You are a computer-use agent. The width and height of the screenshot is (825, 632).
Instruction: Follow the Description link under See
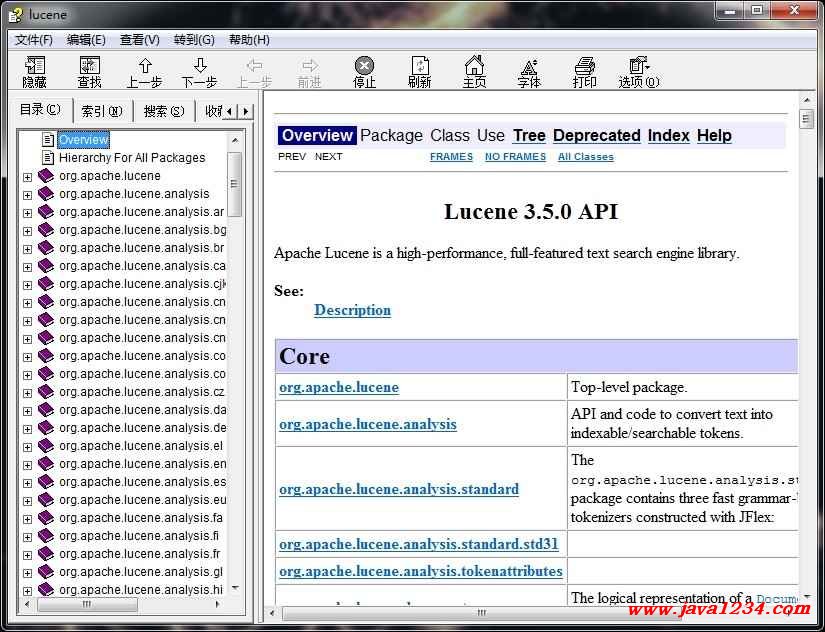(353, 310)
